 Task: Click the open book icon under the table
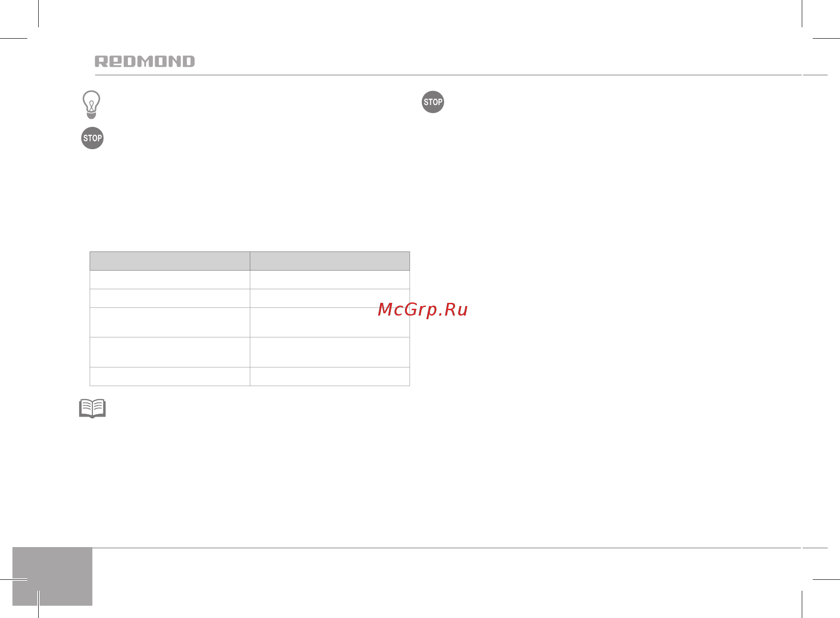click(92, 408)
